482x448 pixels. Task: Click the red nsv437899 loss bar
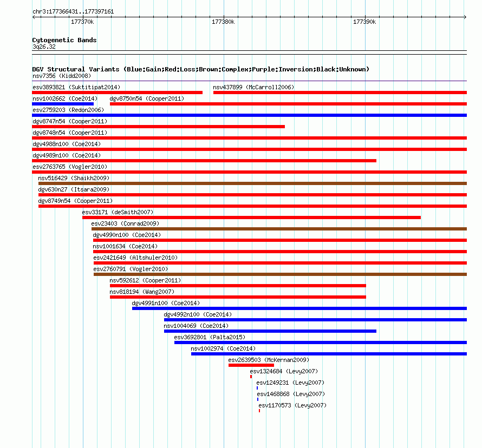340,93
